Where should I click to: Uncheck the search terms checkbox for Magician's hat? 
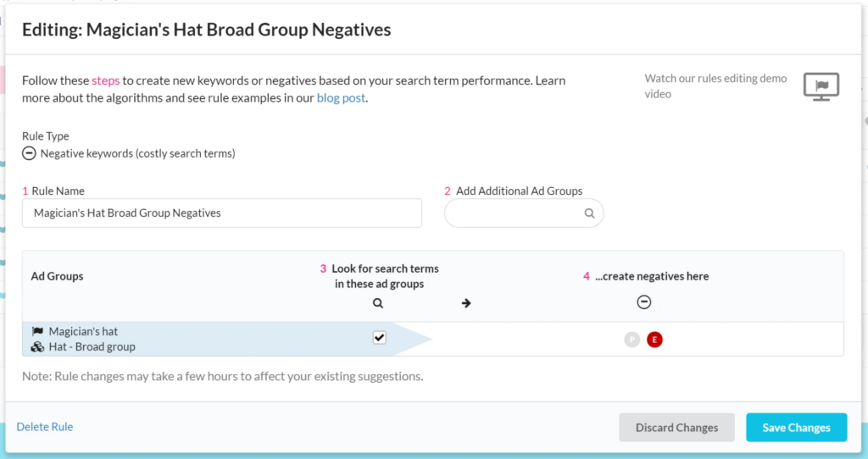[379, 338]
